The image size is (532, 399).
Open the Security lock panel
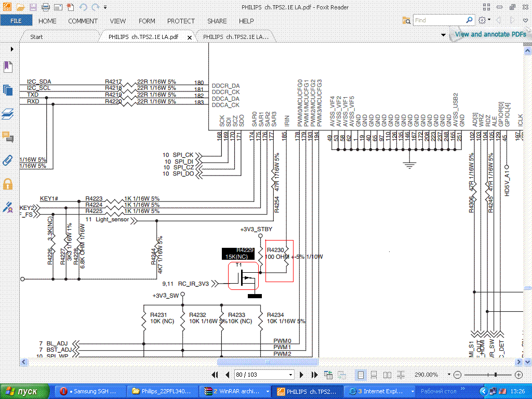pos(8,184)
